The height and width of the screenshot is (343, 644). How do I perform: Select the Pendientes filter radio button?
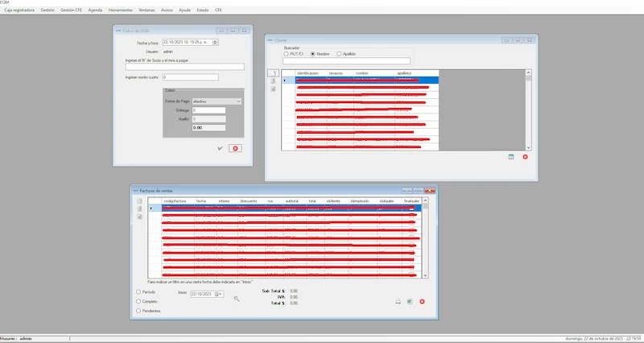coord(138,310)
